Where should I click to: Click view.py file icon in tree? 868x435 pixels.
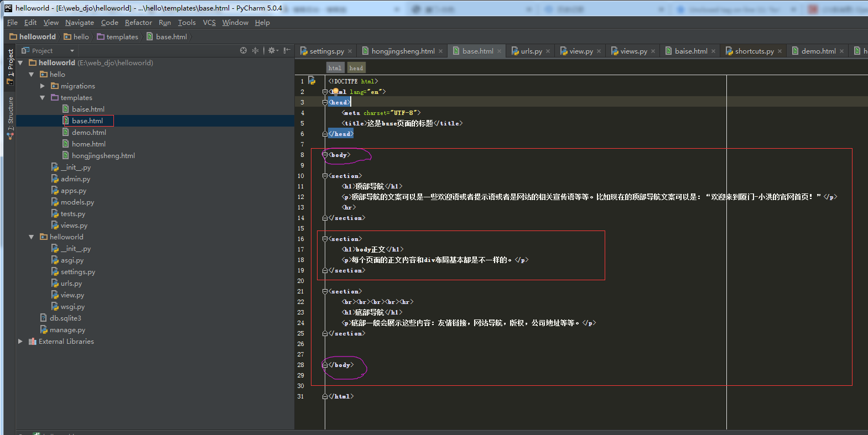point(55,295)
